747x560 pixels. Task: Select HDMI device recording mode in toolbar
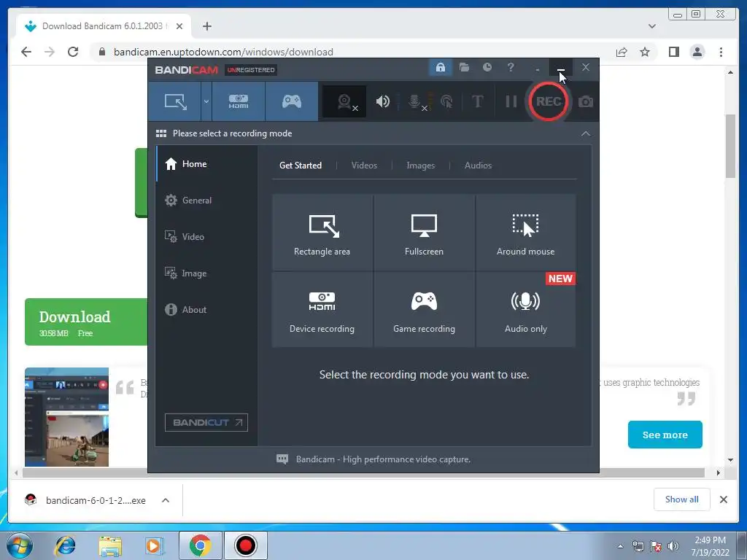click(x=239, y=101)
